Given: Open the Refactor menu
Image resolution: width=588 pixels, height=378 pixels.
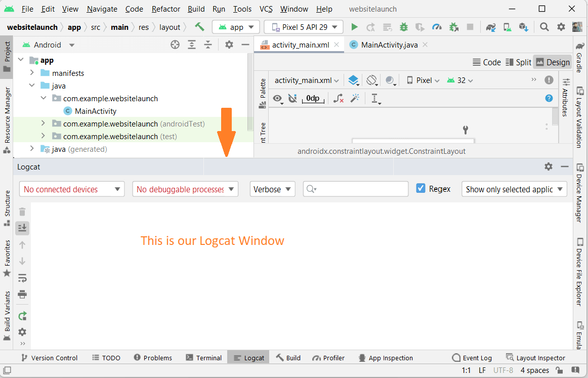Looking at the screenshot, I should click(x=165, y=9).
